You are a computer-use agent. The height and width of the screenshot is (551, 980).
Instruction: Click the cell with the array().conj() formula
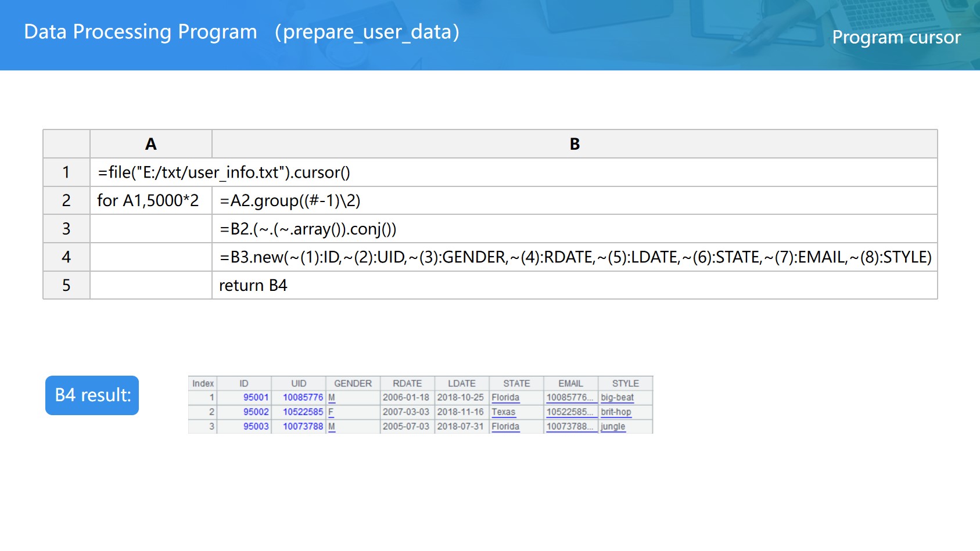308,229
